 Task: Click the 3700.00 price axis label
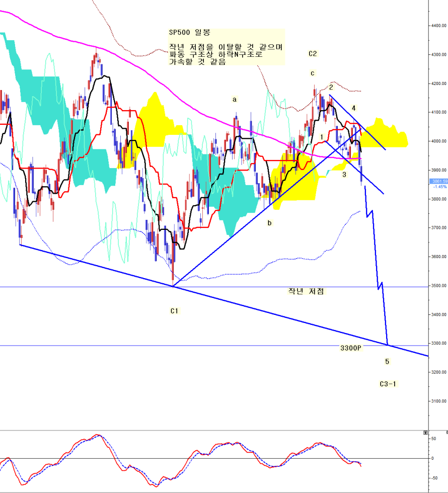point(439,227)
